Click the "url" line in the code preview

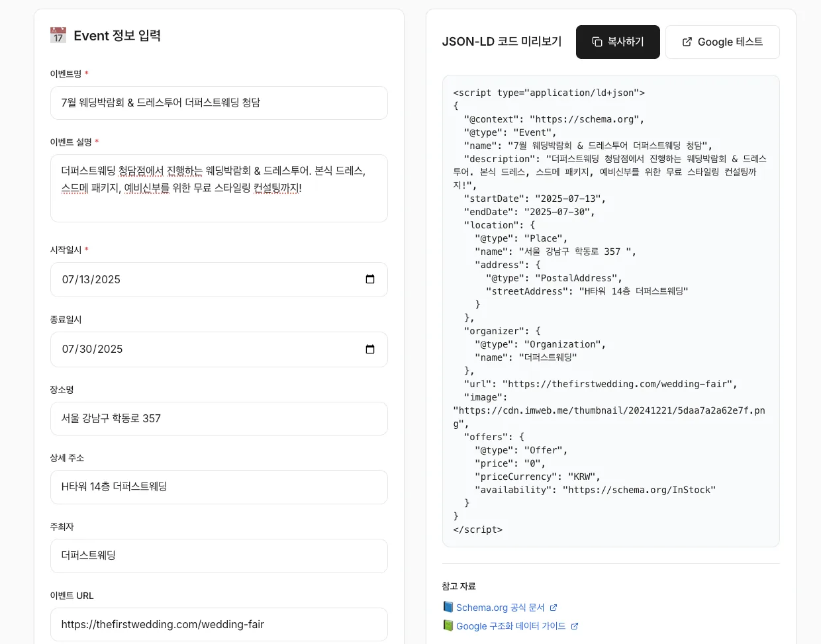(601, 384)
